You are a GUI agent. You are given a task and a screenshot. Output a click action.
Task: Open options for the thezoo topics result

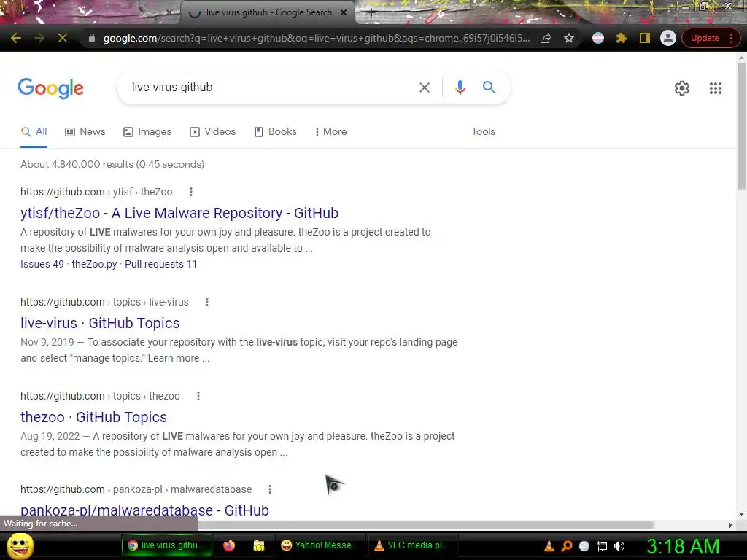[198, 396]
